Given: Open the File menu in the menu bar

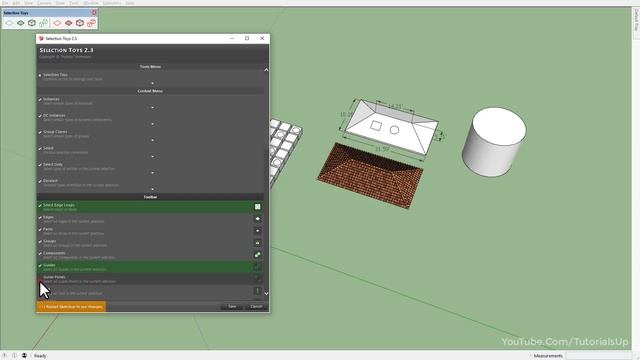Looking at the screenshot, I should tap(5, 3).
